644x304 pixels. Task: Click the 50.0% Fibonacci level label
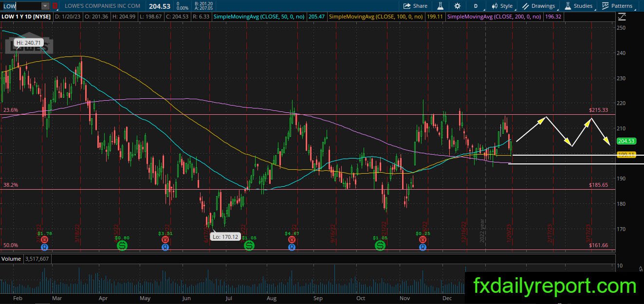(x=10, y=246)
